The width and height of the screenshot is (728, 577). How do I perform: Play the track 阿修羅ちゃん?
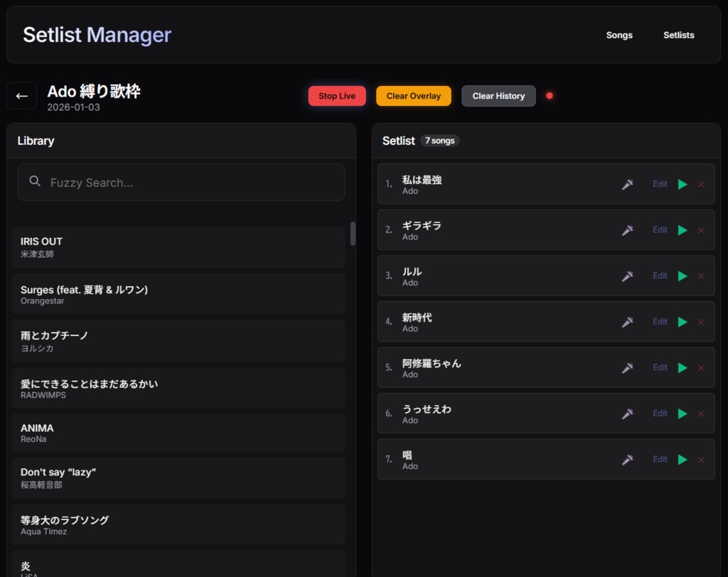click(682, 367)
